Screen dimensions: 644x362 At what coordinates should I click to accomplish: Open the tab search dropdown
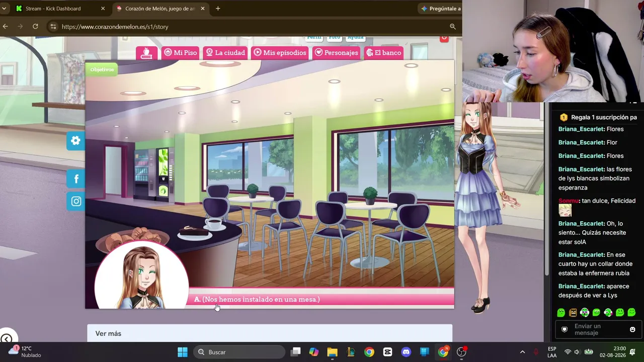tap(4, 9)
